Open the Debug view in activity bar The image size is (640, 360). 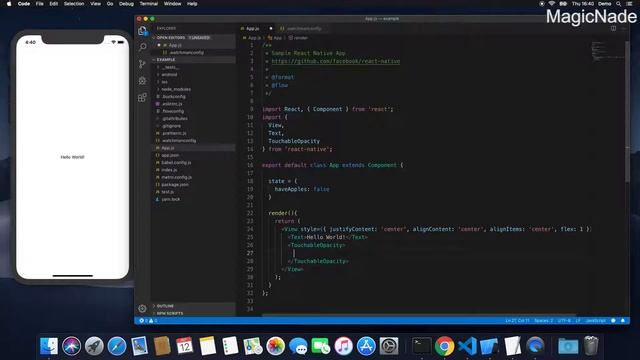pos(142,81)
